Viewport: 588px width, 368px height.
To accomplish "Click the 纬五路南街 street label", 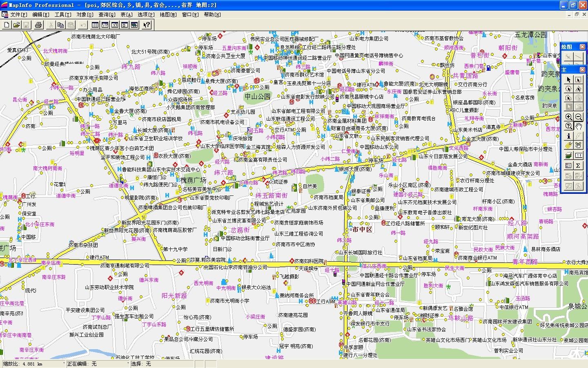I will (x=272, y=195).
